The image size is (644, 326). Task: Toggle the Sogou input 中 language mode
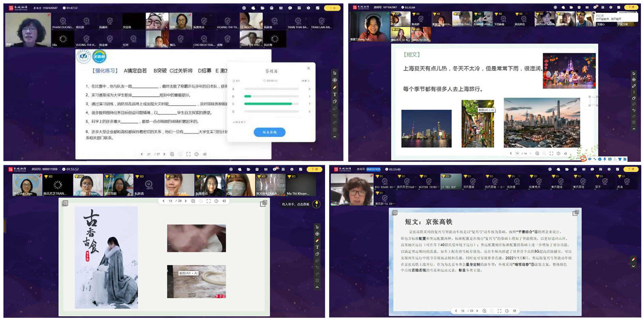click(x=590, y=159)
